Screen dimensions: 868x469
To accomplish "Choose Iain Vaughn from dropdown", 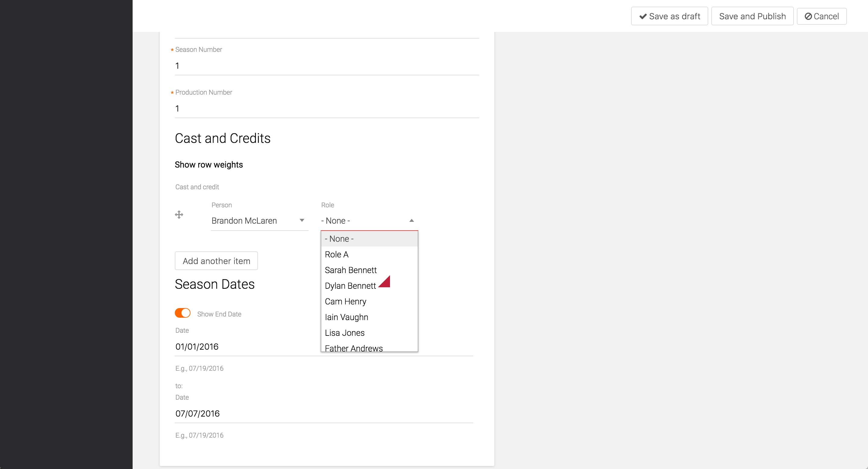I will 346,317.
